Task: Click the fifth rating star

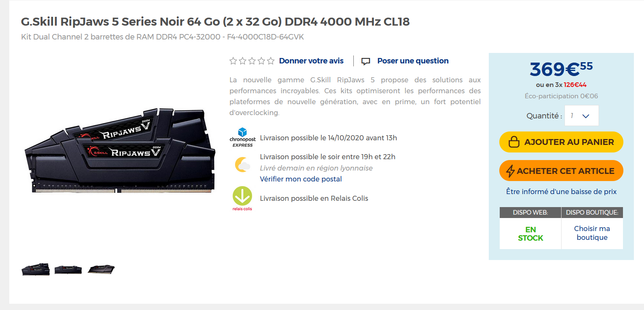Action: (x=270, y=61)
